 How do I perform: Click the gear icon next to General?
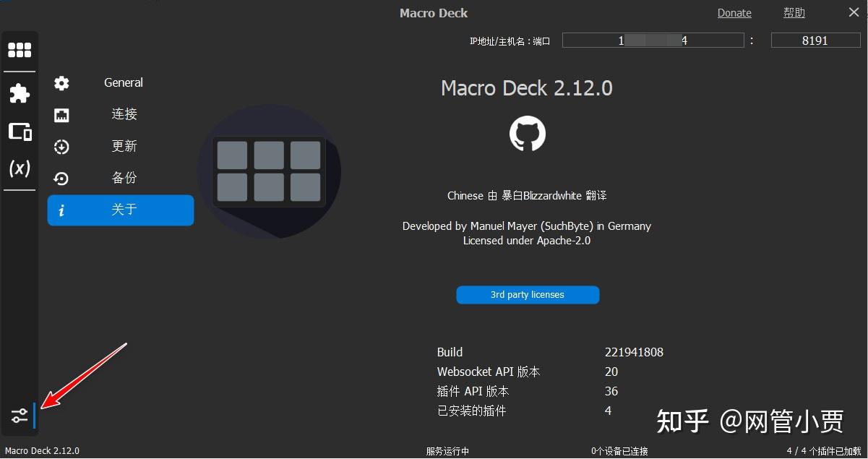[61, 83]
